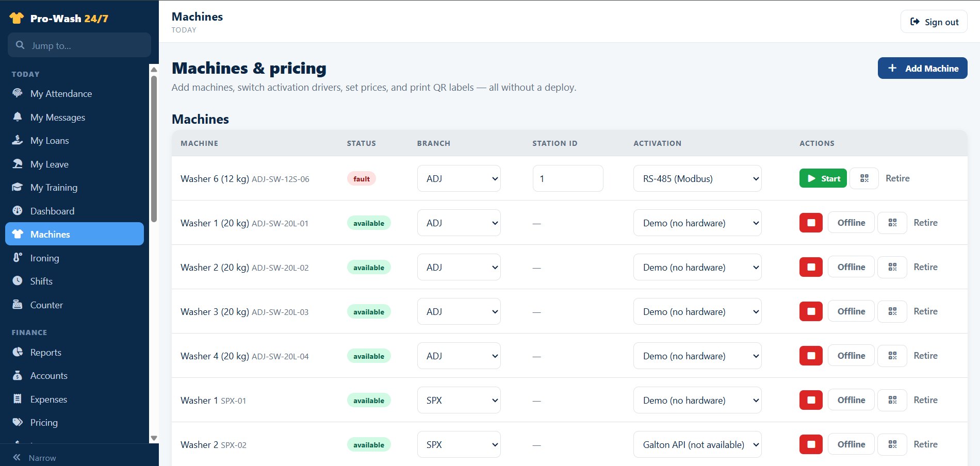Click Retire for Washer 6
The height and width of the screenshot is (466, 980).
tap(897, 178)
